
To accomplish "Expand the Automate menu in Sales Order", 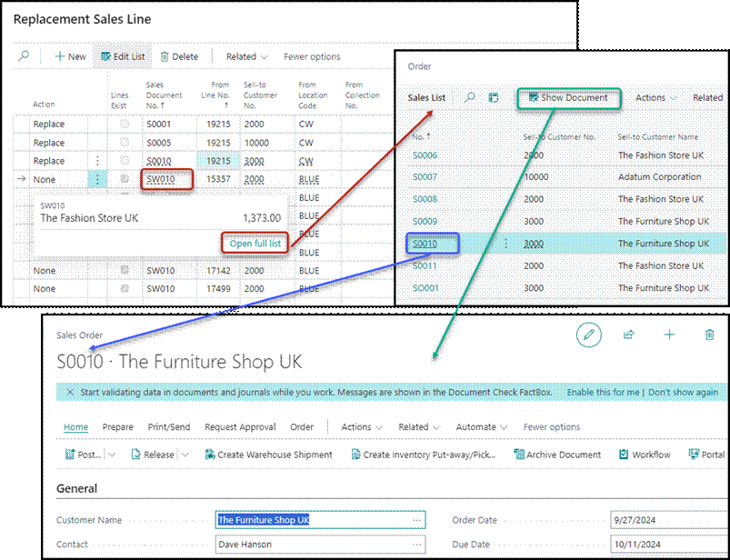I will [482, 427].
